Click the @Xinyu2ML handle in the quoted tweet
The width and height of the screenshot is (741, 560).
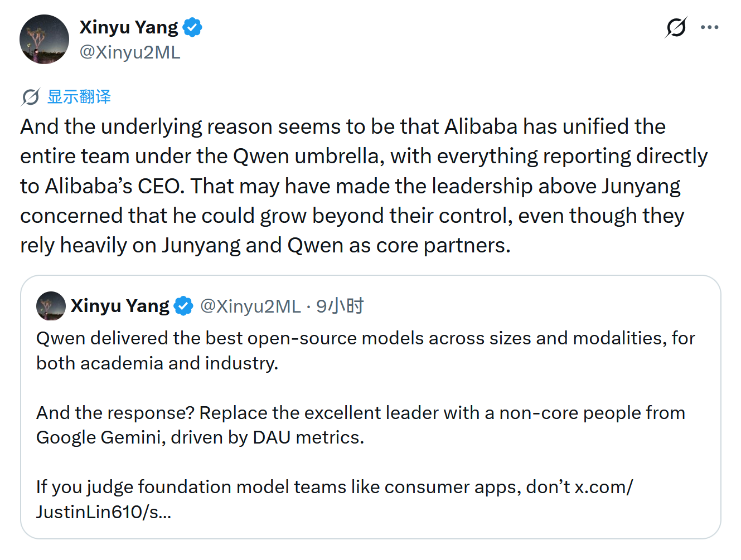250,306
